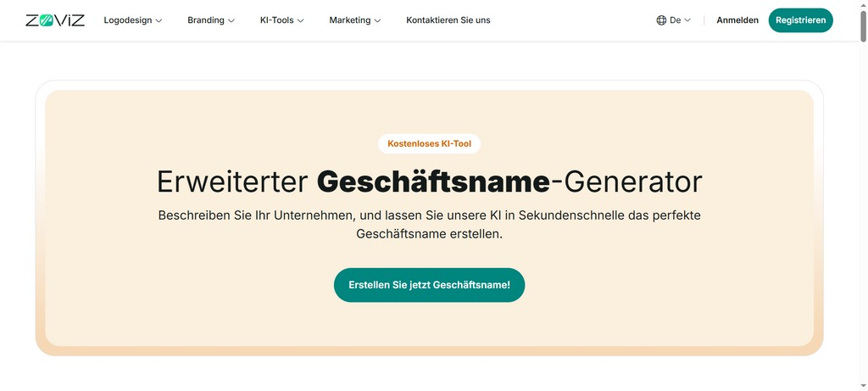Click the Anmelden link
Viewport: 868px width, 391px height.
pos(737,20)
